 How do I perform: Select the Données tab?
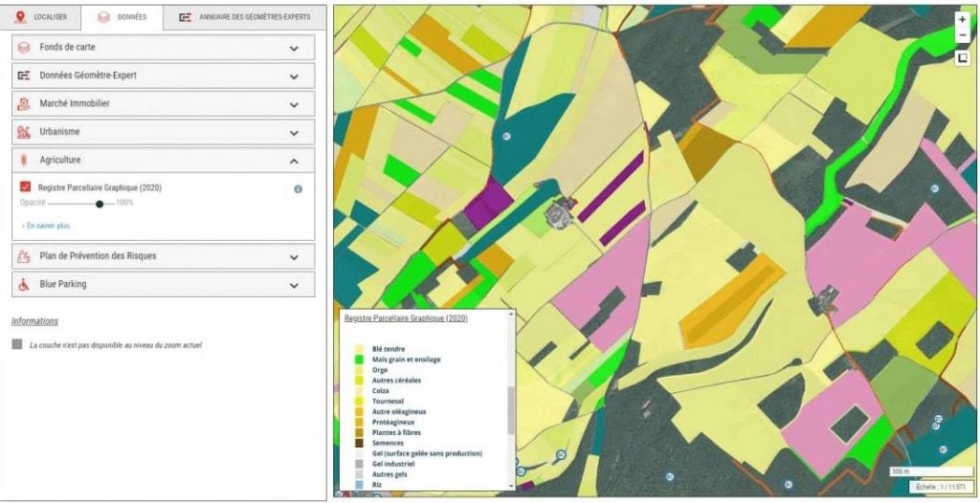(x=122, y=17)
